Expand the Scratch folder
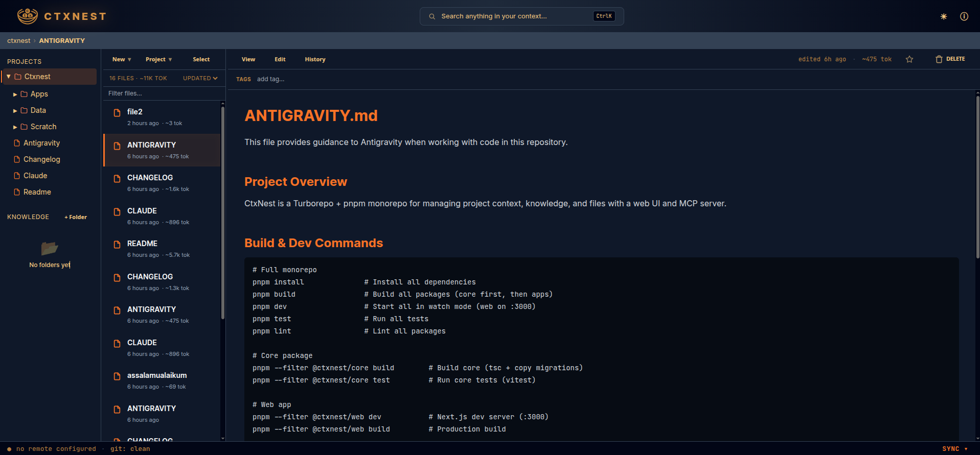The width and height of the screenshot is (980, 455). 15,127
